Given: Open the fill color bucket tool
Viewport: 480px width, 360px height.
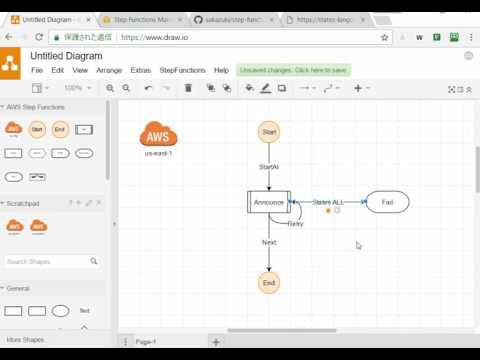Looking at the screenshot, I should (x=249, y=88).
